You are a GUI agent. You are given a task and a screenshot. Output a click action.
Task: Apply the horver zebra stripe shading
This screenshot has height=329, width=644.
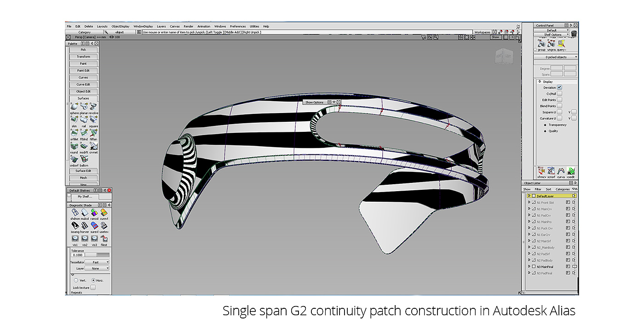tap(85, 226)
